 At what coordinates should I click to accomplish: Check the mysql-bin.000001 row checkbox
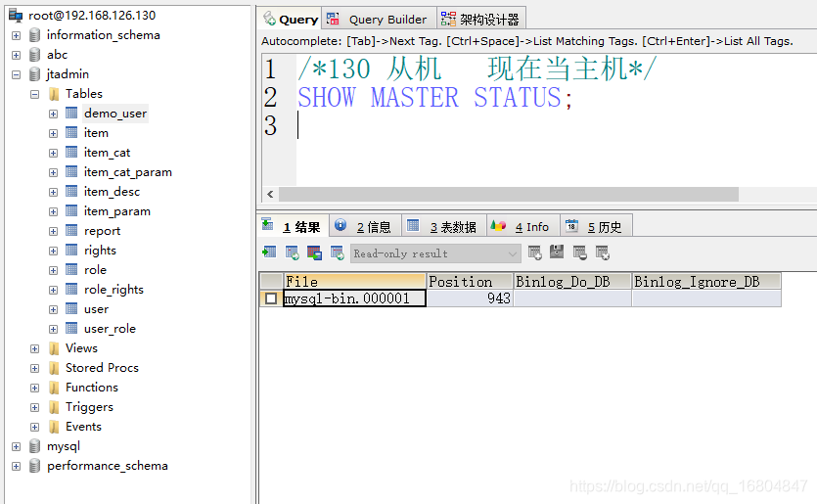(x=271, y=298)
